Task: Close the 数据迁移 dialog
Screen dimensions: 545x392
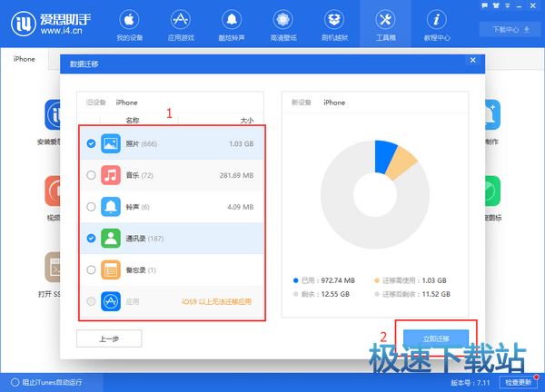Action: point(472,60)
